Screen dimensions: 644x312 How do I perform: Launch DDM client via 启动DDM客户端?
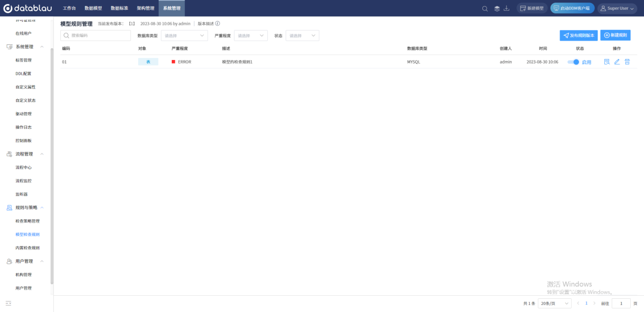point(572,8)
